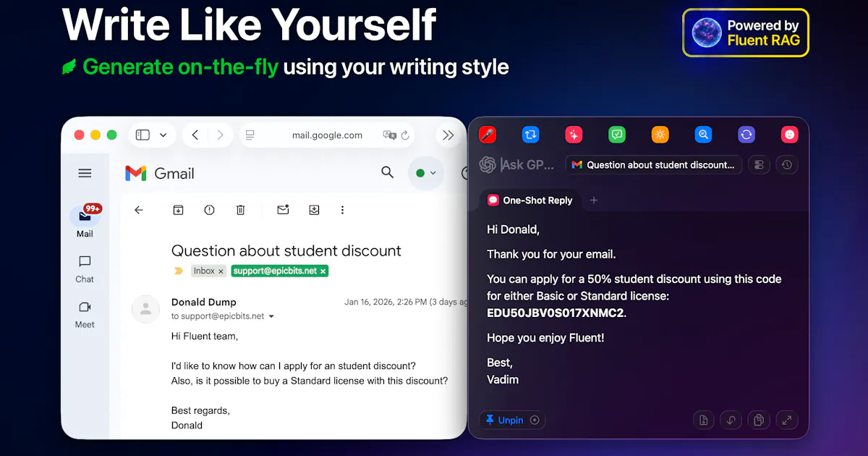
Task: Report the email as spam
Action: pyautogui.click(x=209, y=210)
